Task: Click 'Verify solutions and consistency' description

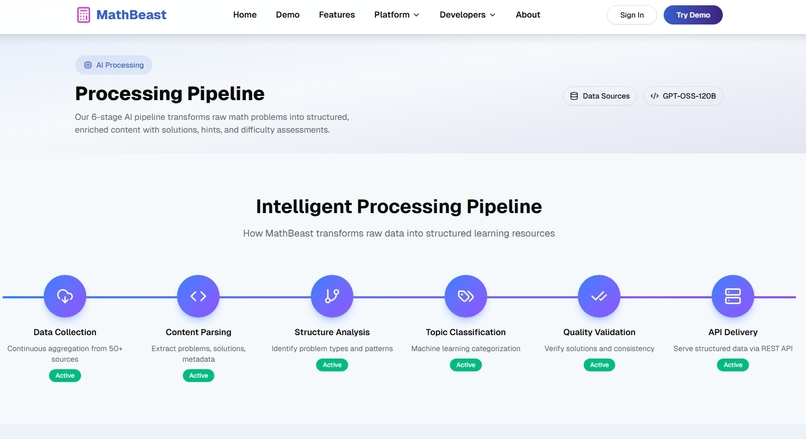Action: (x=599, y=349)
